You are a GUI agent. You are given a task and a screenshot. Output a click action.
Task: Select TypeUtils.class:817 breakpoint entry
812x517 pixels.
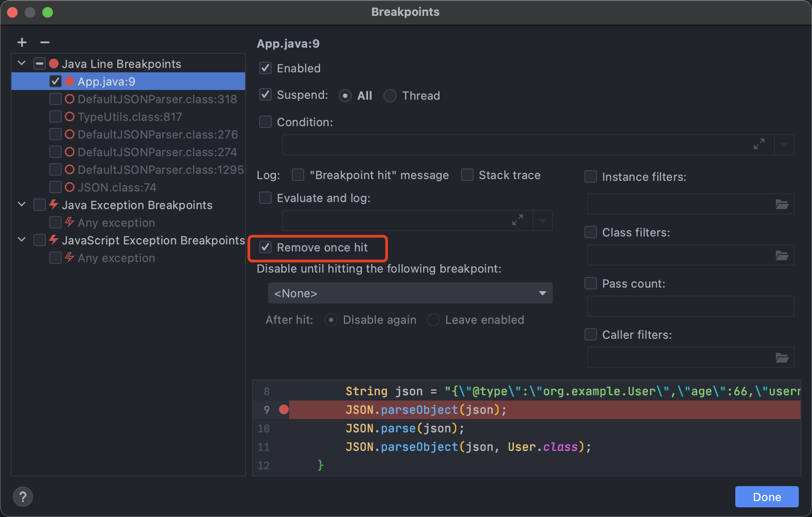pos(130,117)
